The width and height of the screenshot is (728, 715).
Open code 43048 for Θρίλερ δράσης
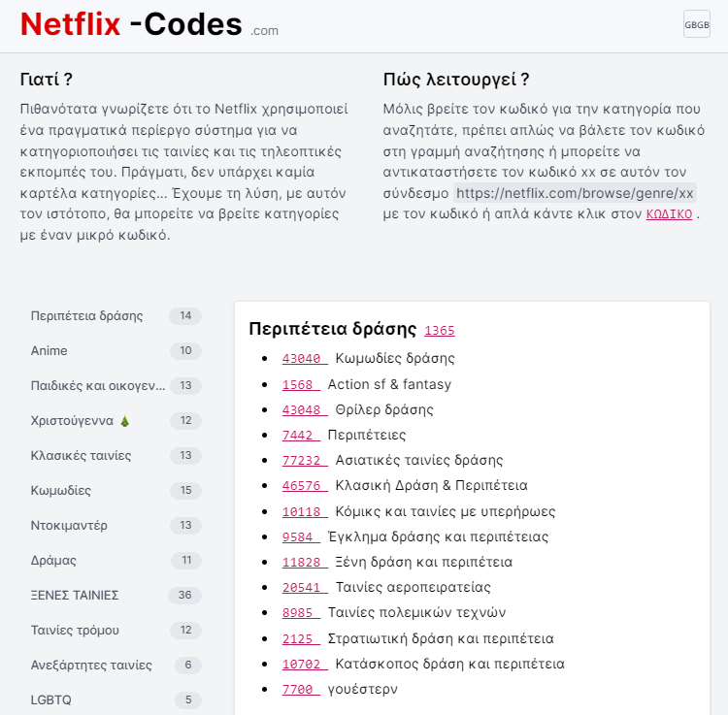click(x=305, y=409)
